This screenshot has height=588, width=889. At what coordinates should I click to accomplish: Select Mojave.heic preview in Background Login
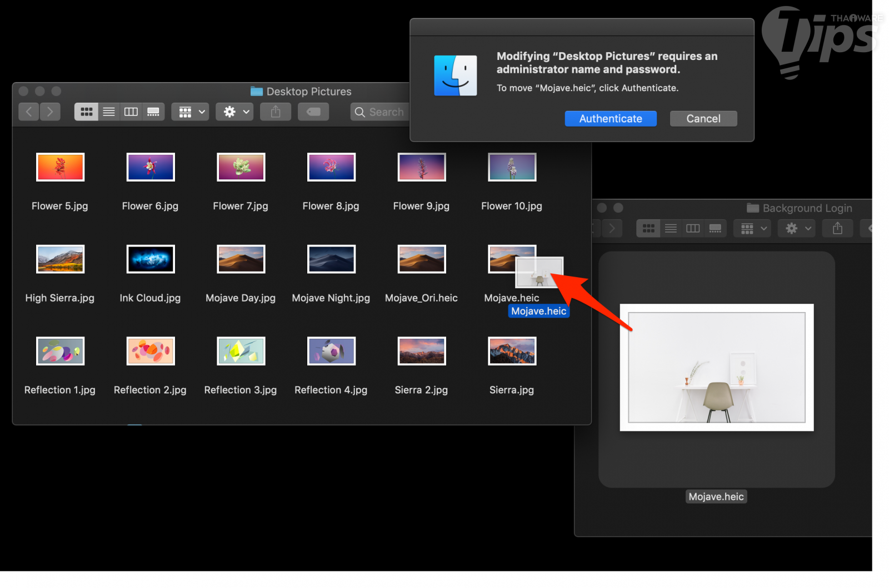(717, 368)
